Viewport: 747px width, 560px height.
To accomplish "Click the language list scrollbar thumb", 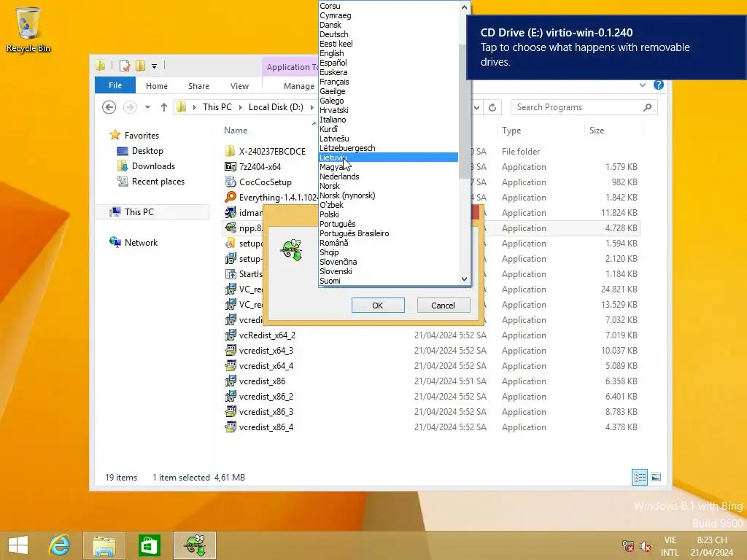I will click(x=465, y=112).
